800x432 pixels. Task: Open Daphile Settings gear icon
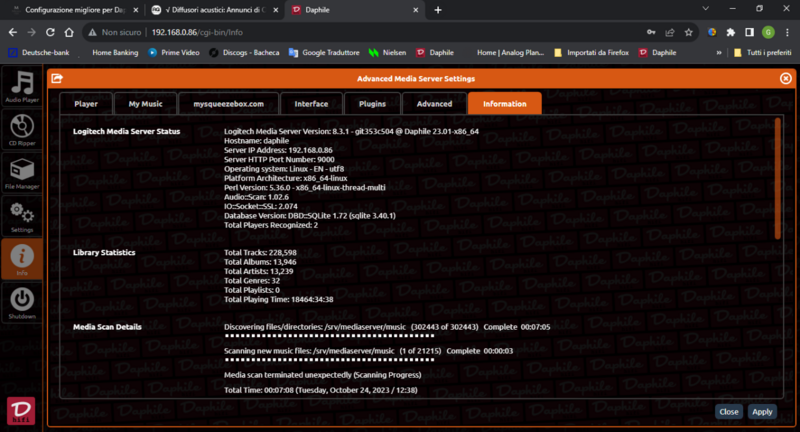point(23,216)
